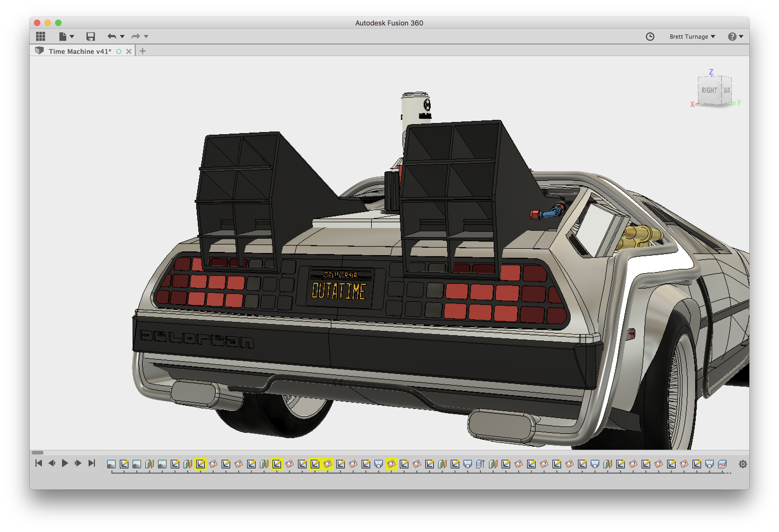Viewport: 779px width, 532px height.
Task: Select the first construction plane feature in timeline
Action: [x=150, y=464]
